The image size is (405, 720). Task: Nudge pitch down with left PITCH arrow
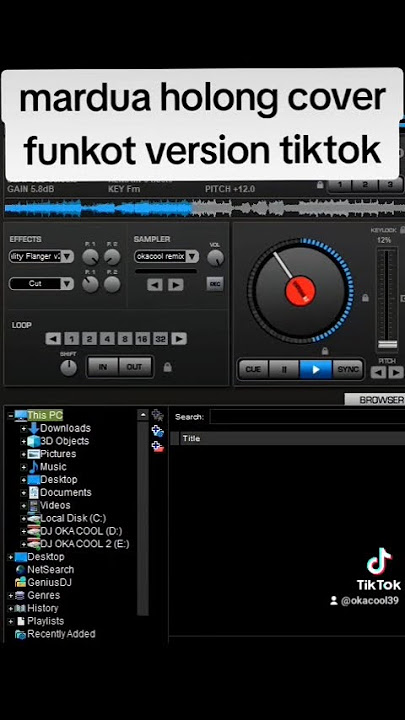coord(378,372)
